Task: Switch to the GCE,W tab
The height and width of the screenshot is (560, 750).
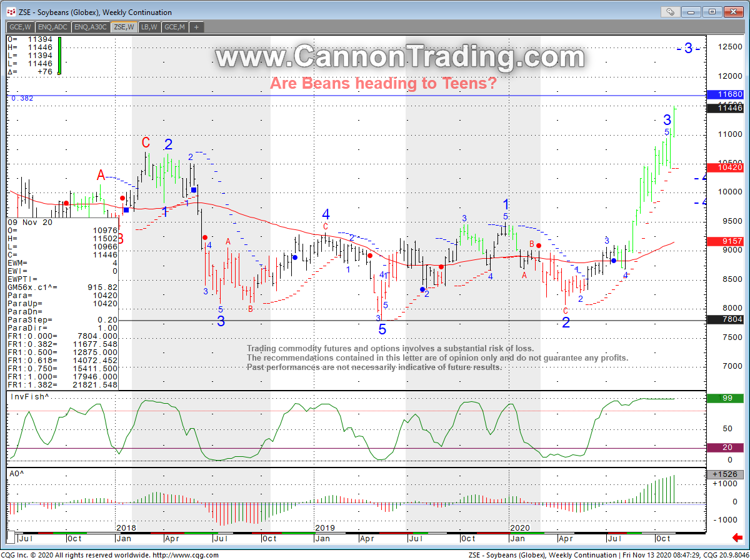Action: [20, 27]
